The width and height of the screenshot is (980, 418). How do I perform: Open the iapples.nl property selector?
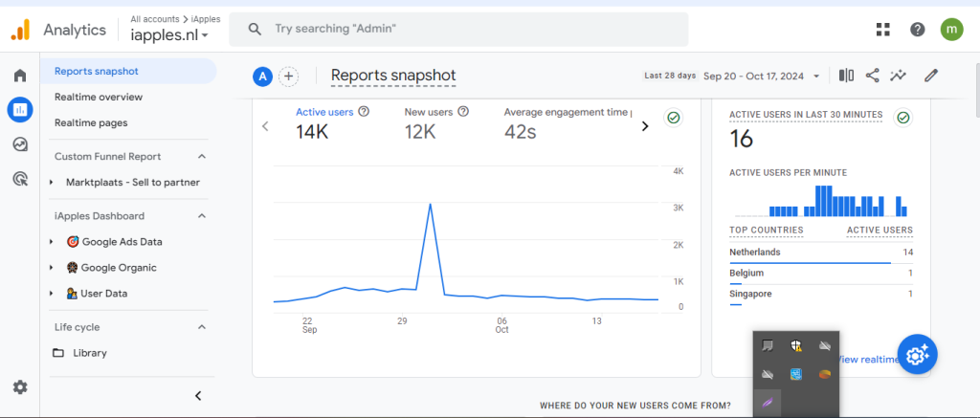point(169,35)
